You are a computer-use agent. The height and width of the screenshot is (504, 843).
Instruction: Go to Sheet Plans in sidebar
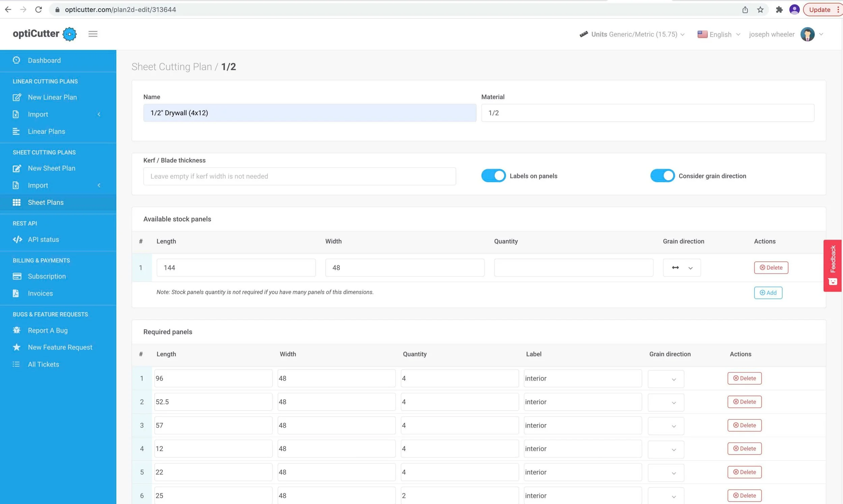click(x=46, y=202)
